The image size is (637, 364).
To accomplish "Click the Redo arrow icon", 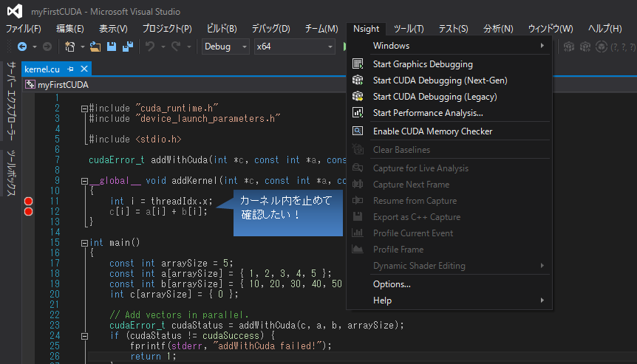I will coord(175,47).
